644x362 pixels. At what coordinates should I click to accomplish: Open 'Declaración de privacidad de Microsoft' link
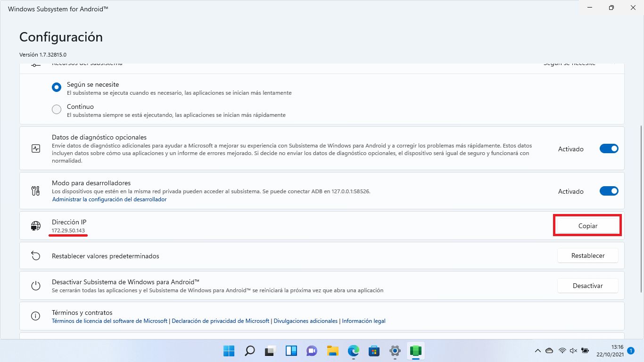point(221,321)
